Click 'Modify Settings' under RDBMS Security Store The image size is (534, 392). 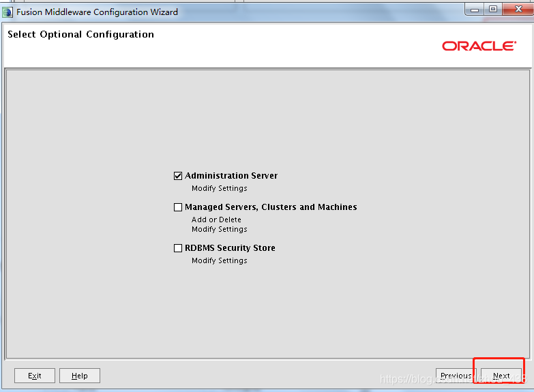220,260
